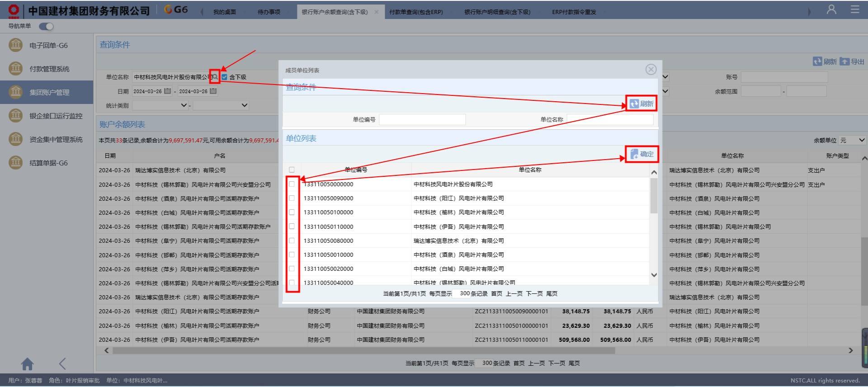Screen dimensions: 868x387
Task: Click 上一页 in the main table pagination
Action: tap(537, 363)
